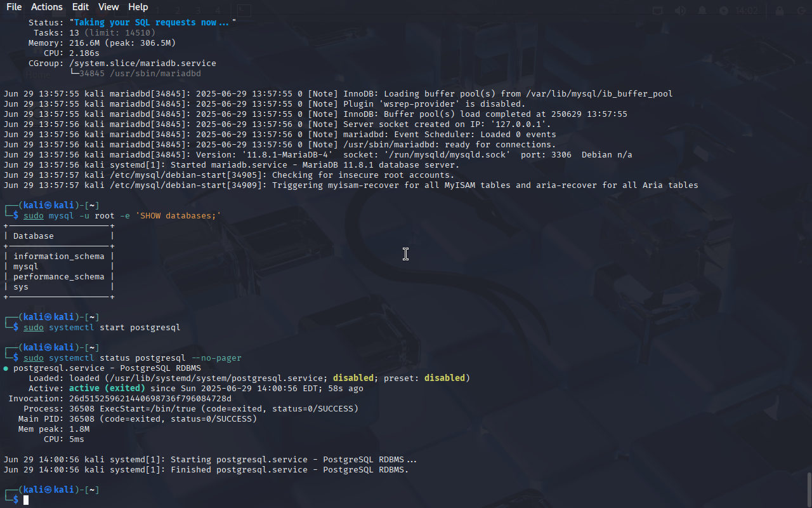Click the /usr/sbin/mariadbd process line
Image resolution: width=812 pixels, height=508 pixels.
coord(135,73)
